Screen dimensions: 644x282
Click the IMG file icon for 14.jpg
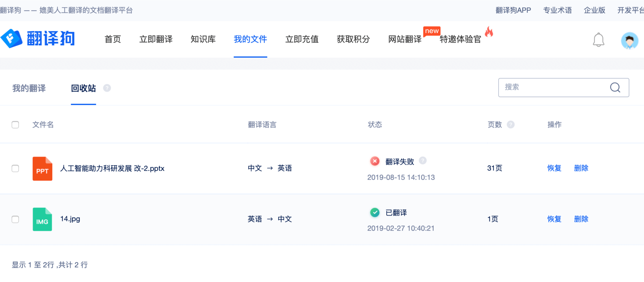click(42, 219)
